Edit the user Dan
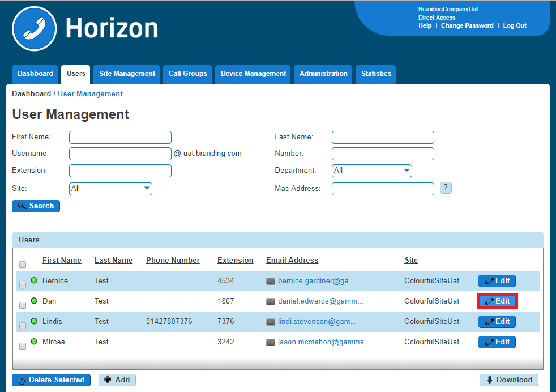This screenshot has height=392, width=556. (x=497, y=301)
